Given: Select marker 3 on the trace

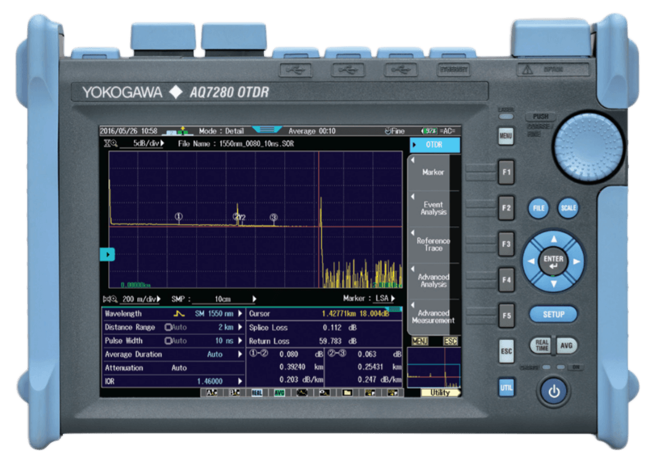Looking at the screenshot, I should [x=274, y=217].
